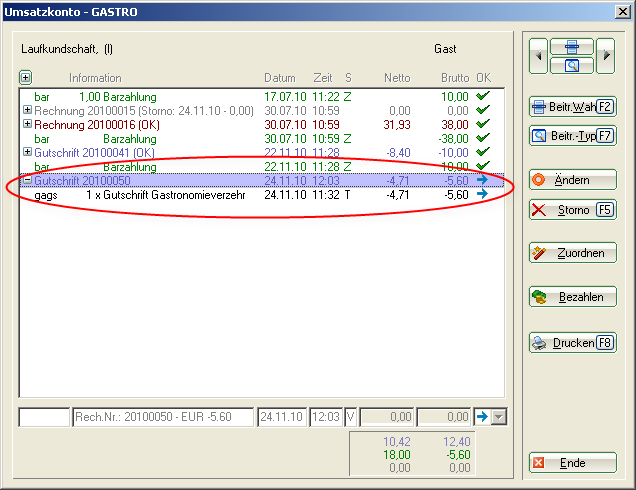
Task: Click the total value 12,40
Action: click(456, 441)
